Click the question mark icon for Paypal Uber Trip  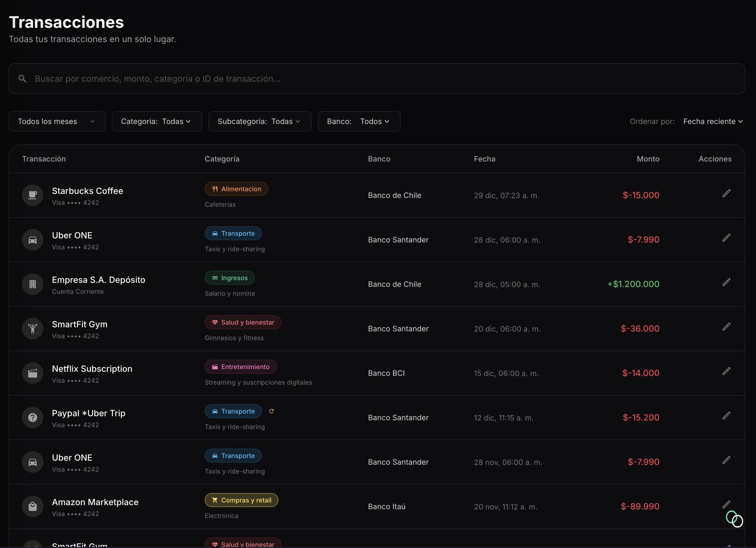(33, 418)
